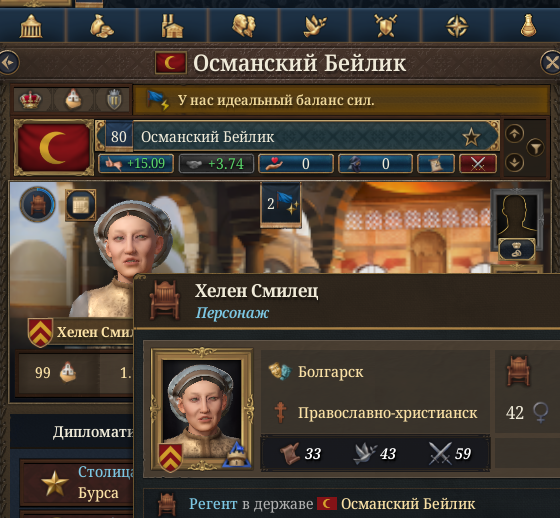Go back with the left arrow button
560x518 pixels.
coord(9,63)
